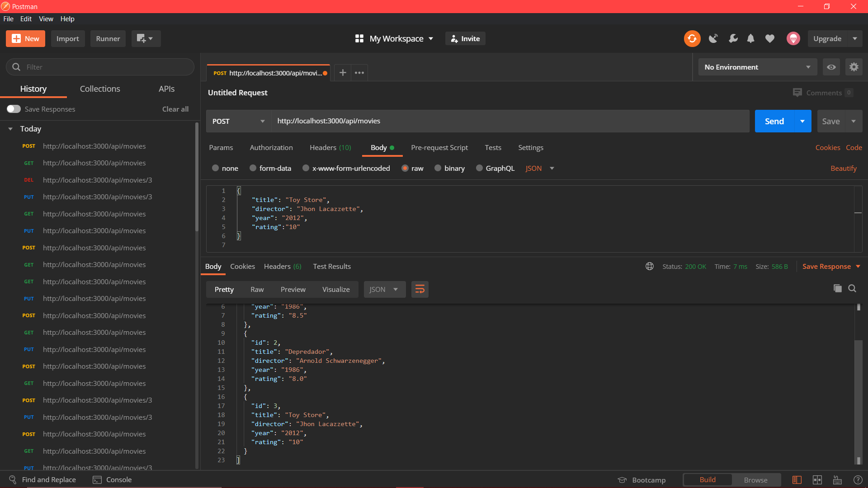Click the orange sync status icon
This screenshot has width=868, height=488.
pos(692,39)
